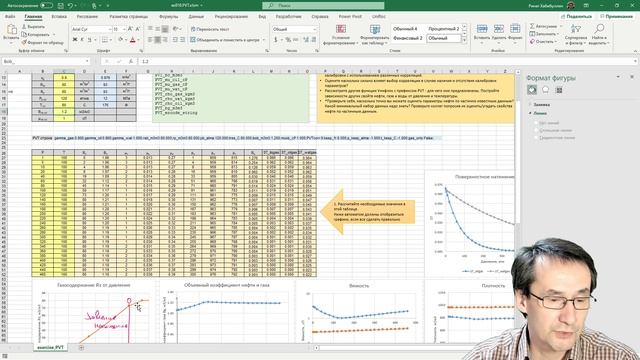Click the Delete cells (Удалить) icon
The image size is (640, 360).
pyautogui.click(x=499, y=29)
